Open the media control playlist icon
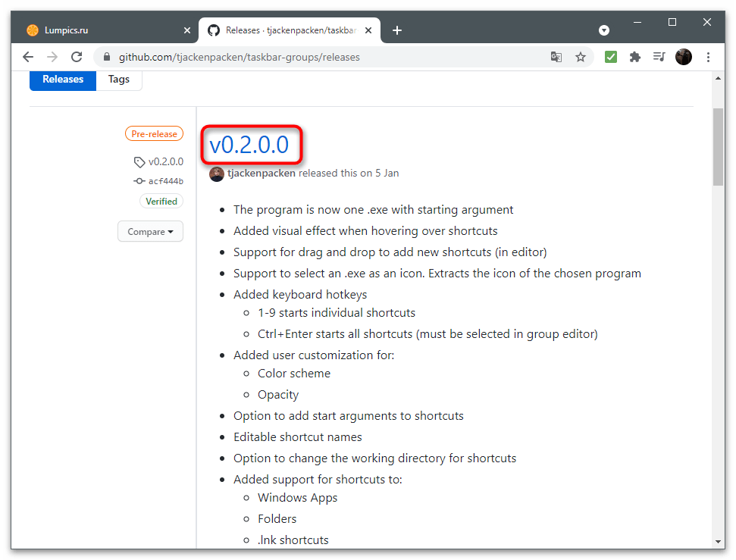This screenshot has width=736, height=560. click(659, 58)
